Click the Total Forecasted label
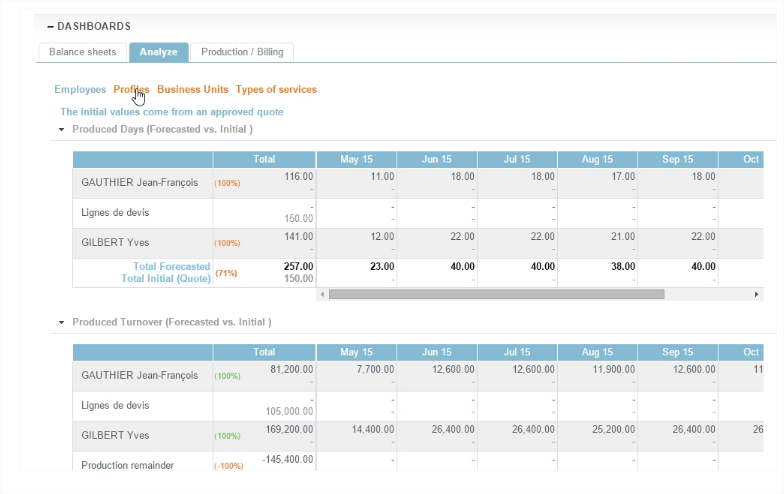Screen dimensions: 784x494 pyautogui.click(x=171, y=267)
